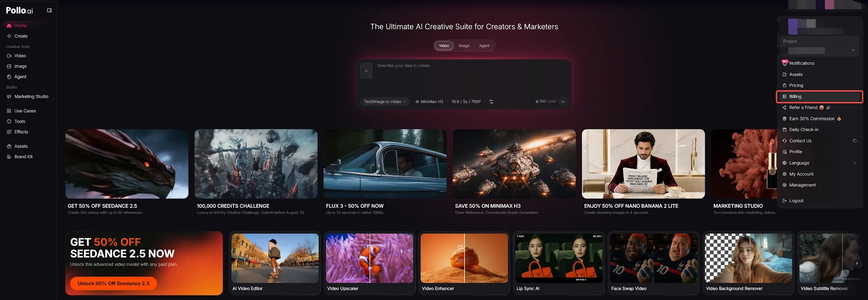Click the Earn 30% Commission gift icon

785,119
